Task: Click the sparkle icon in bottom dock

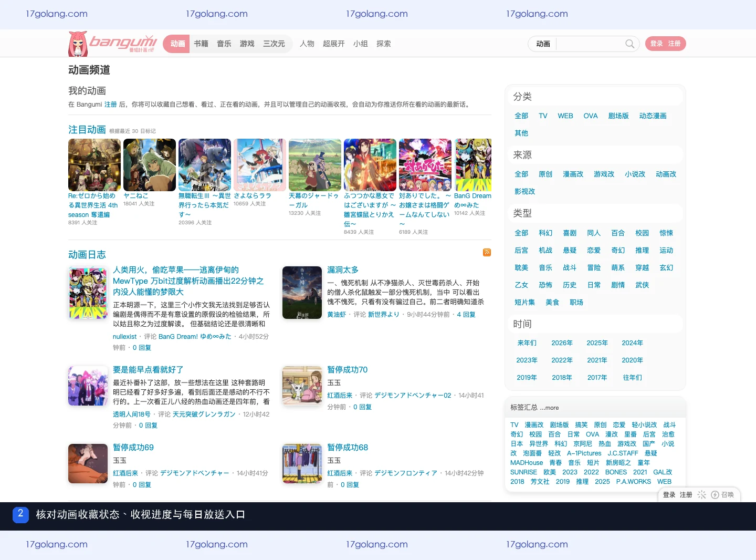Action: [701, 495]
